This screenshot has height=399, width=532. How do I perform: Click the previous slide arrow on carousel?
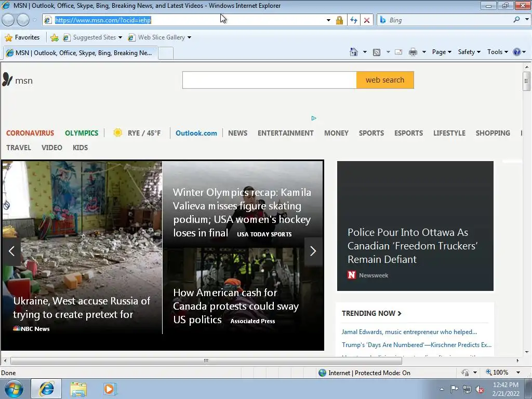pos(11,251)
